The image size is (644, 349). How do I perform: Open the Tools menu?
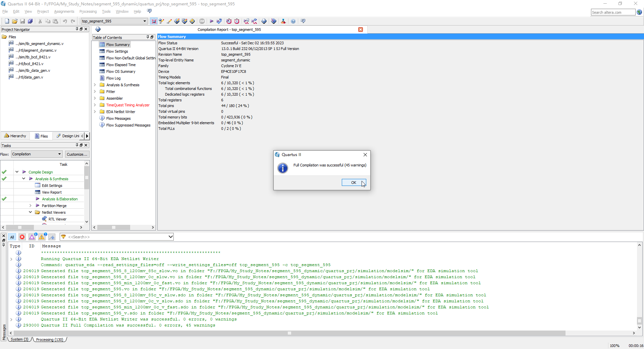point(106,11)
